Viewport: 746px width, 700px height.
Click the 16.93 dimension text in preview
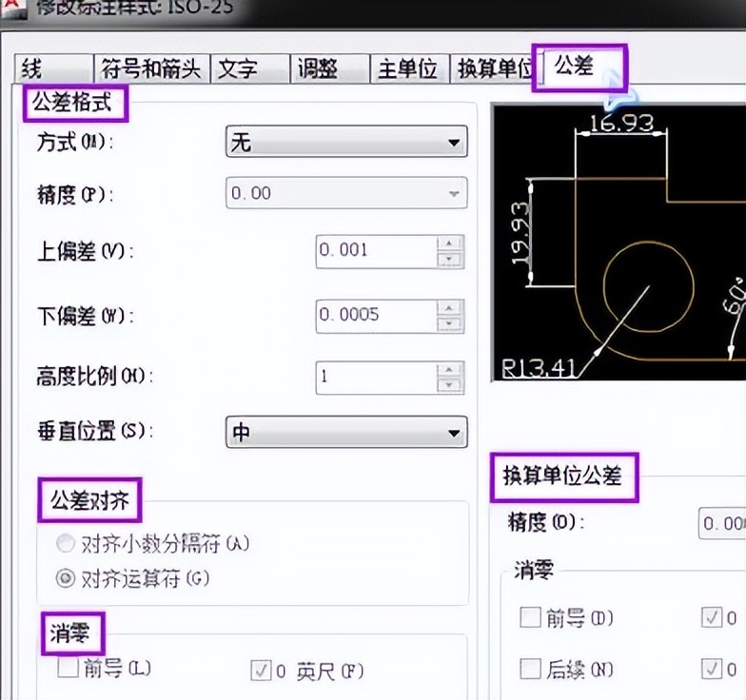pos(621,124)
